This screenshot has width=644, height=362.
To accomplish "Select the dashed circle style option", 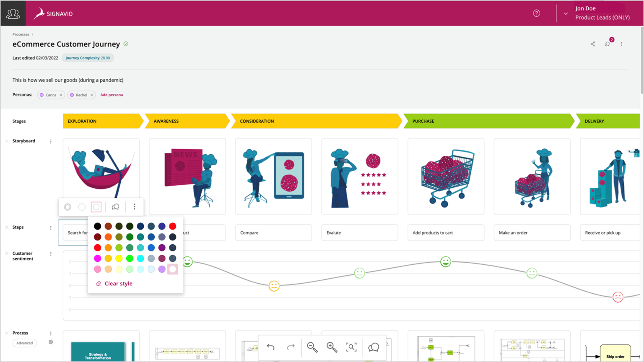I will point(68,207).
